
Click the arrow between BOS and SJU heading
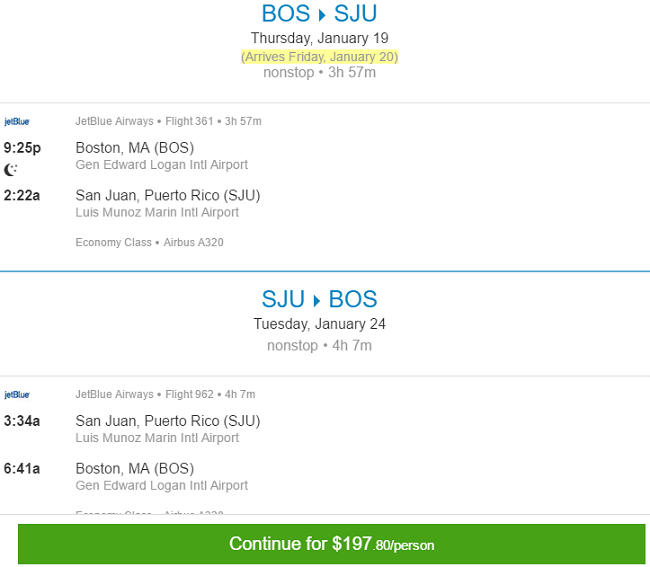(x=322, y=15)
